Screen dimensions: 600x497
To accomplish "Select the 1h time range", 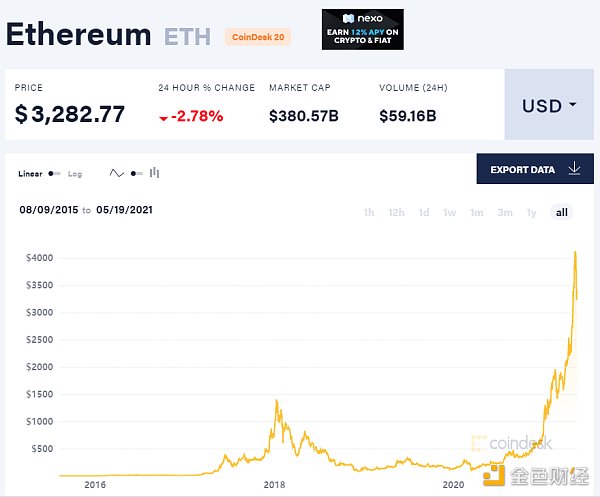I will pyautogui.click(x=369, y=212).
